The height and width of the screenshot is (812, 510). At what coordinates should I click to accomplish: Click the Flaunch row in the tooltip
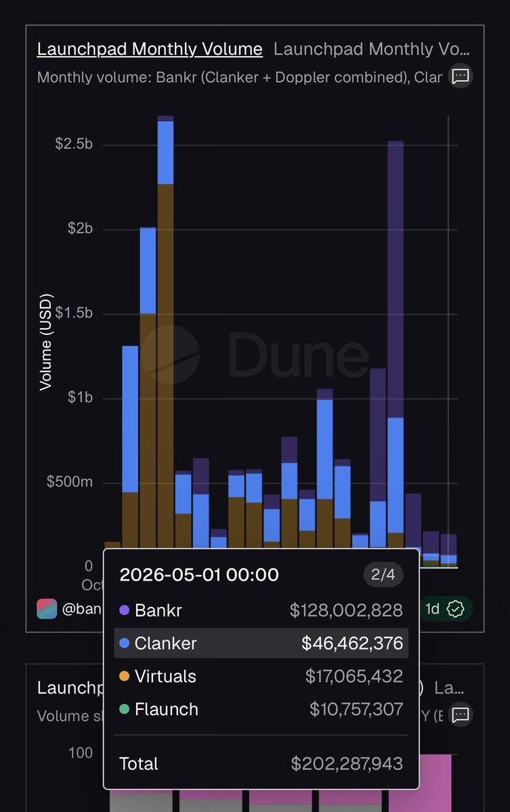(x=261, y=709)
